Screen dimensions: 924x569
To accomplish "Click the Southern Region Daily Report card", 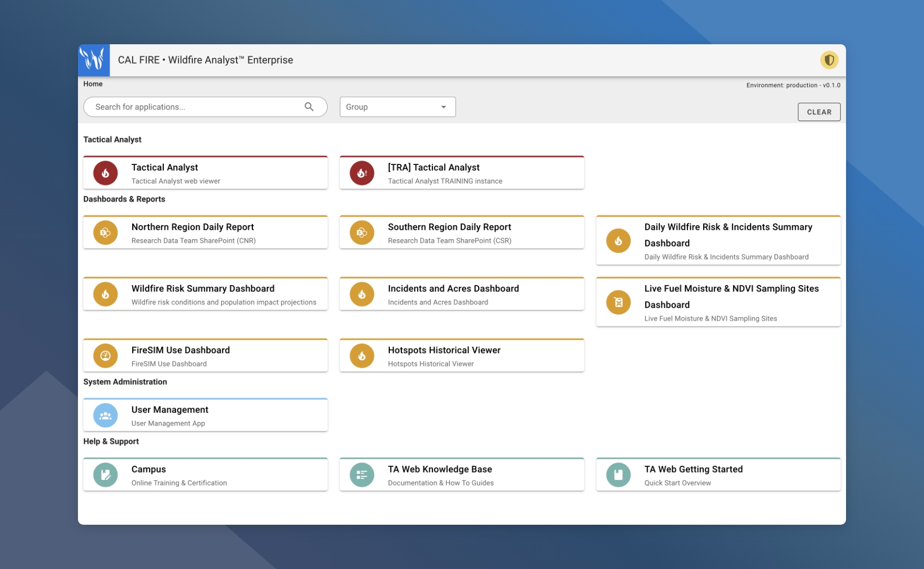I will [x=461, y=232].
